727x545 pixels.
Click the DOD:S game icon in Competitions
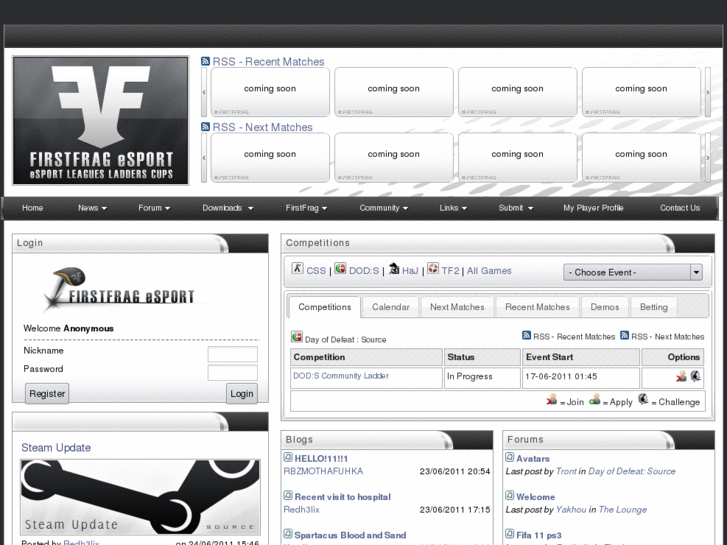tap(340, 268)
